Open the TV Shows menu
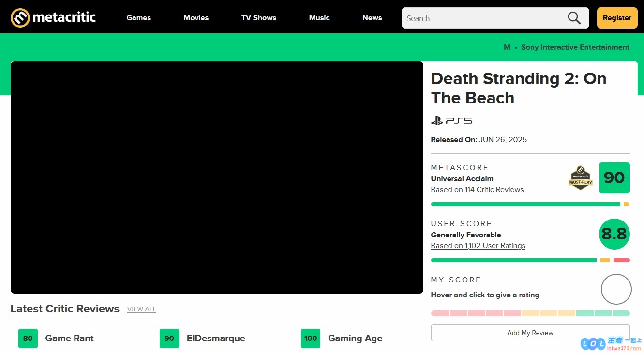The width and height of the screenshot is (644, 354). (x=259, y=18)
